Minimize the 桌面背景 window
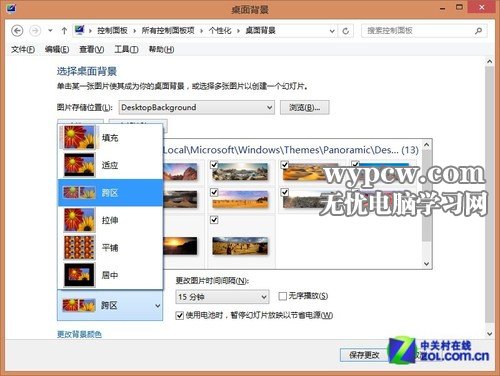Image resolution: width=500 pixels, height=376 pixels. 443,8
